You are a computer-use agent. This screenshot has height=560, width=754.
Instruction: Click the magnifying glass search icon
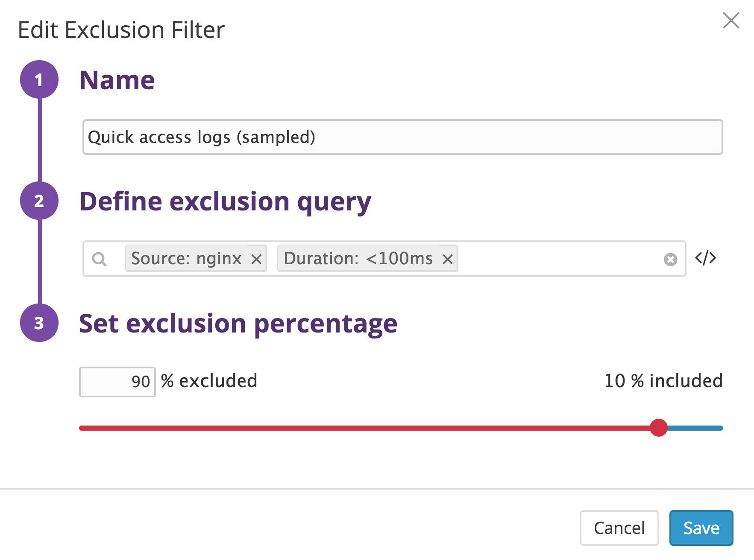(x=100, y=259)
